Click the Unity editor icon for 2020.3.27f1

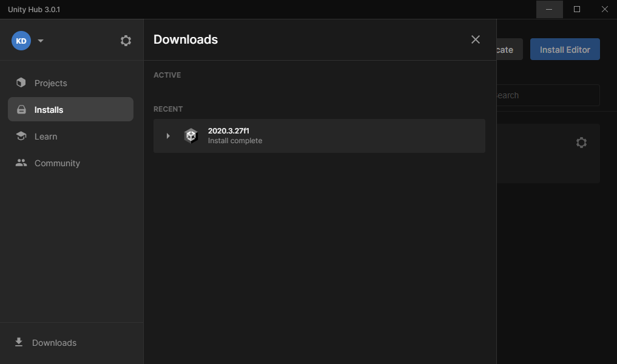click(x=191, y=136)
